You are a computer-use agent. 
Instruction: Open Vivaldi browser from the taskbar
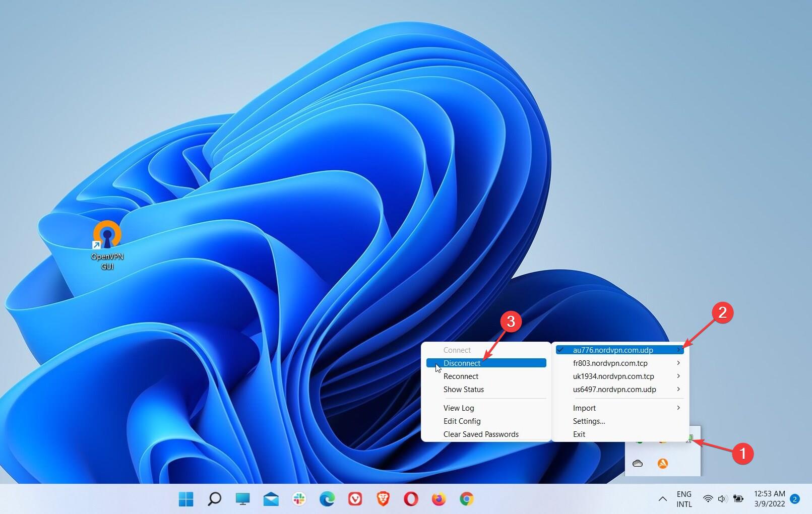(x=355, y=499)
